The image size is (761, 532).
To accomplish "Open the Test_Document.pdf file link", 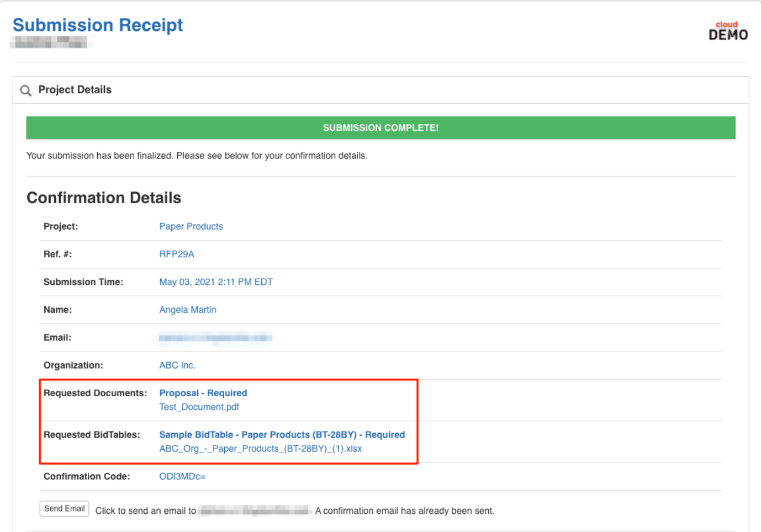I will (199, 407).
